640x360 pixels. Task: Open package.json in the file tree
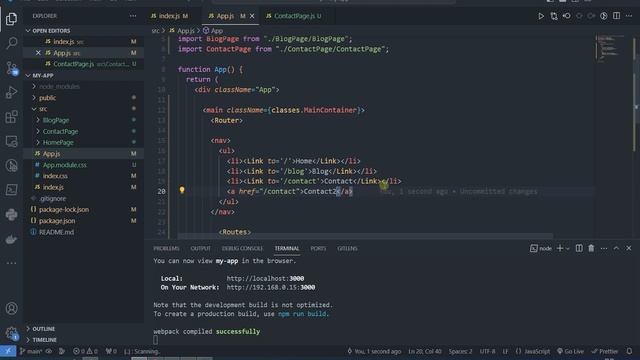pos(57,221)
